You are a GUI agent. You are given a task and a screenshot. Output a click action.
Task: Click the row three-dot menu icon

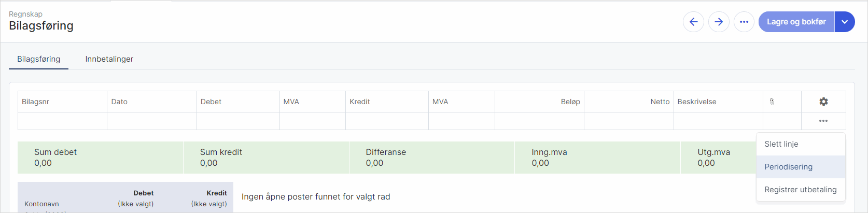point(823,121)
